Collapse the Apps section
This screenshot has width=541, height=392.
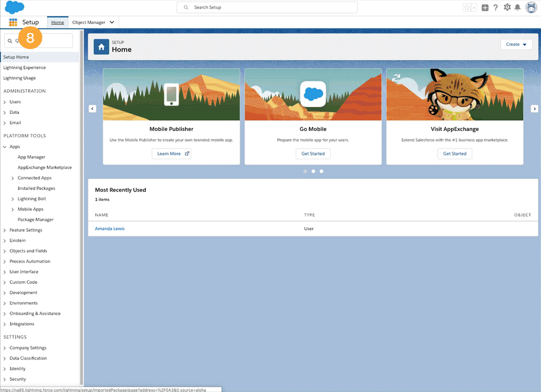tap(5, 146)
